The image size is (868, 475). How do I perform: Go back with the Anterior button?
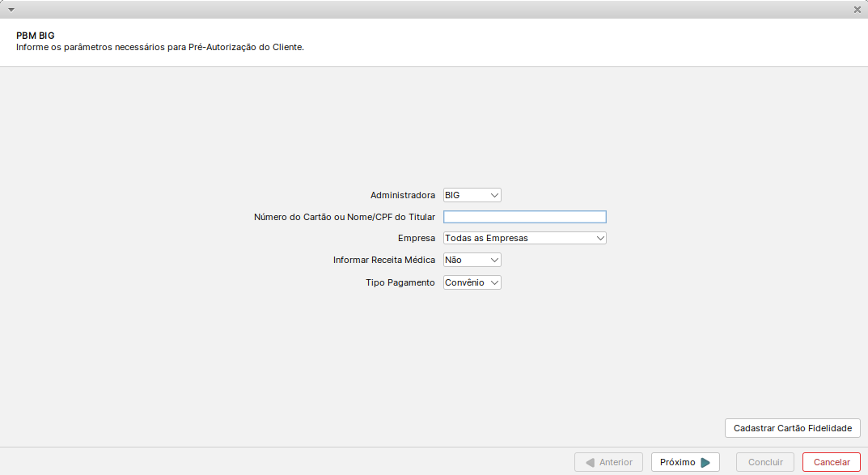point(608,462)
